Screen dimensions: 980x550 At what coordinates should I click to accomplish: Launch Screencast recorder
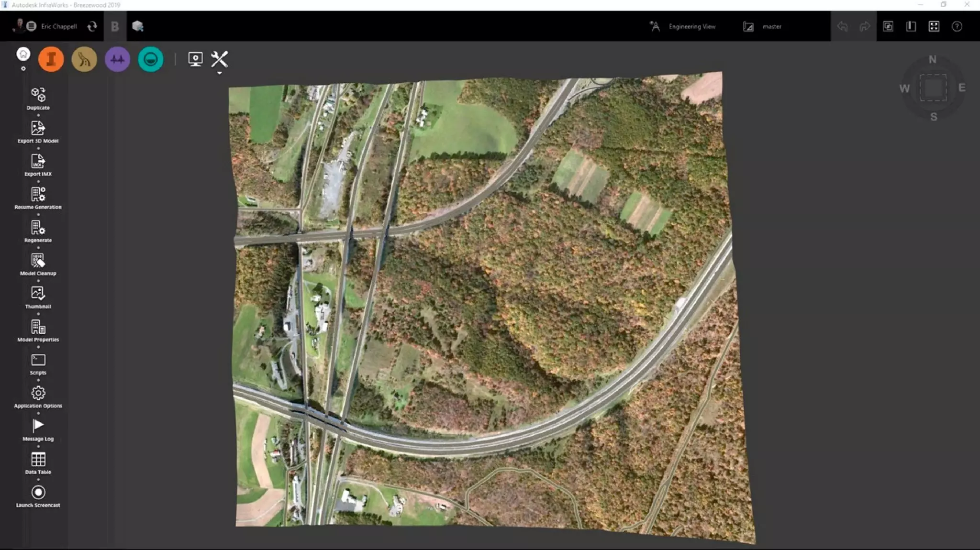click(x=38, y=493)
